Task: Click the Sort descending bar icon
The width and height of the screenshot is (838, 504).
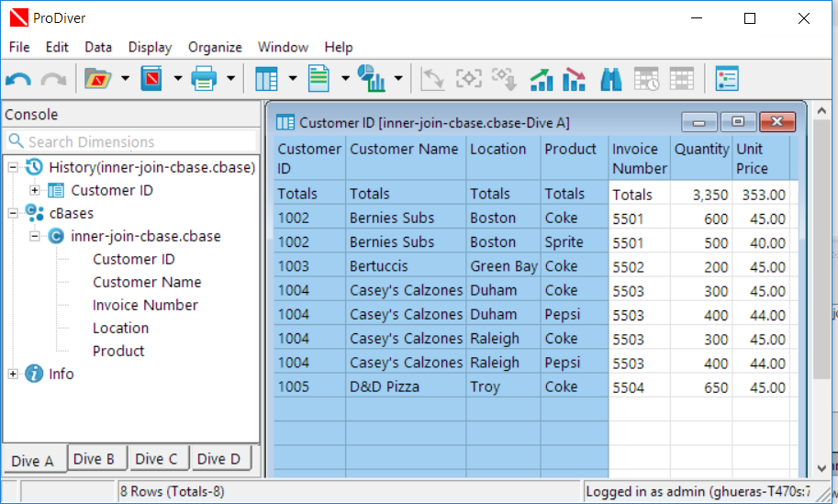Action: (575, 79)
